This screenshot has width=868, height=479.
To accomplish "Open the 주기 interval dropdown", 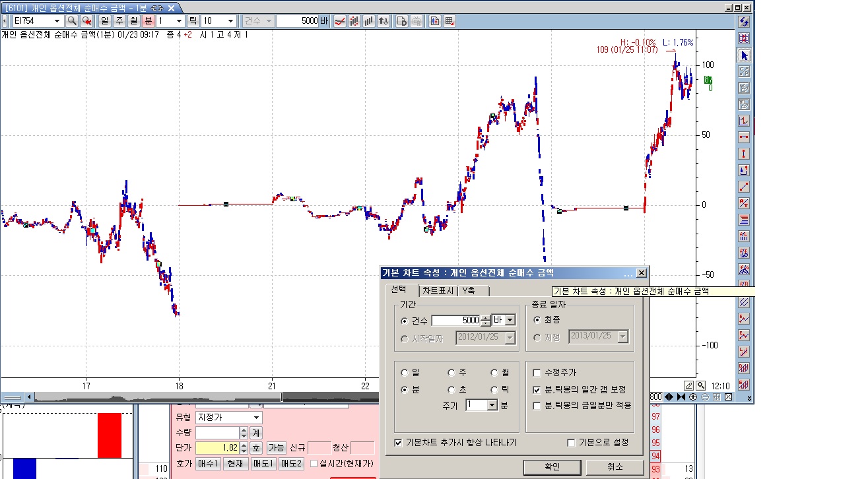I will 492,405.
